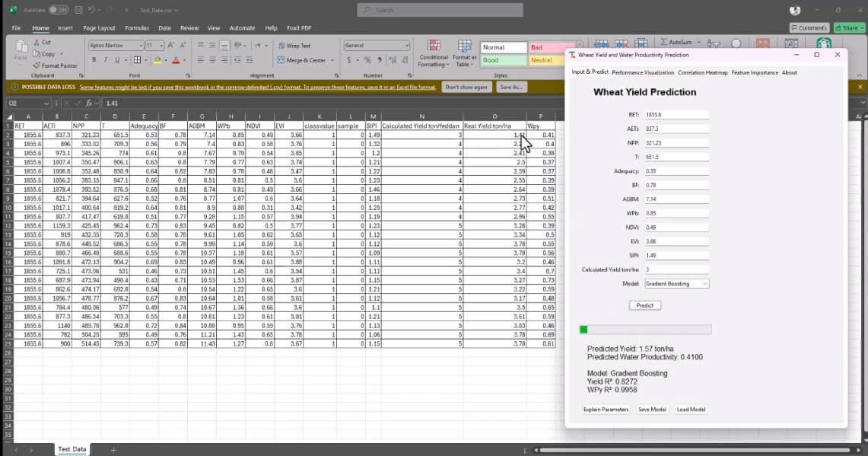Click the Middle Align icon
The image size is (868, 456).
[x=212, y=46]
